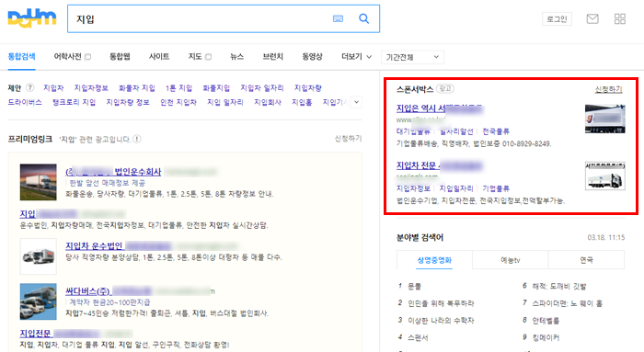Click suggested keyword 지입차 일자리

coord(261,88)
